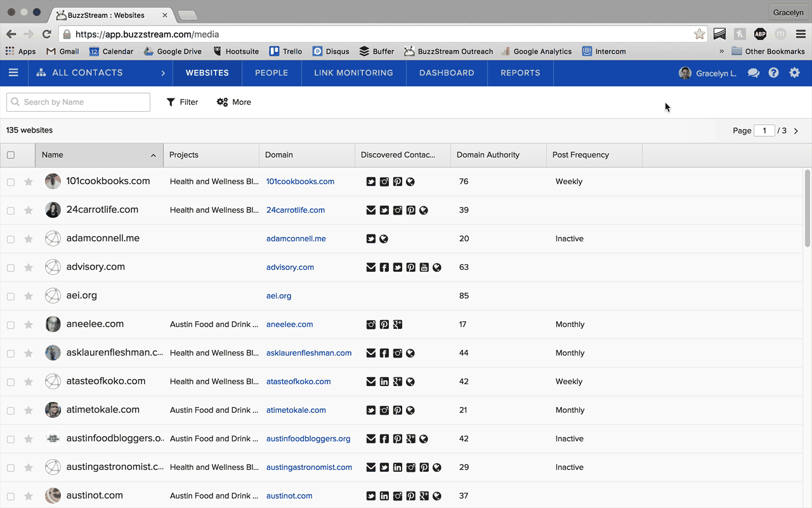Viewport: 812px width, 508px height.
Task: Check the box for adamconnell.me row
Action: pyautogui.click(x=11, y=239)
